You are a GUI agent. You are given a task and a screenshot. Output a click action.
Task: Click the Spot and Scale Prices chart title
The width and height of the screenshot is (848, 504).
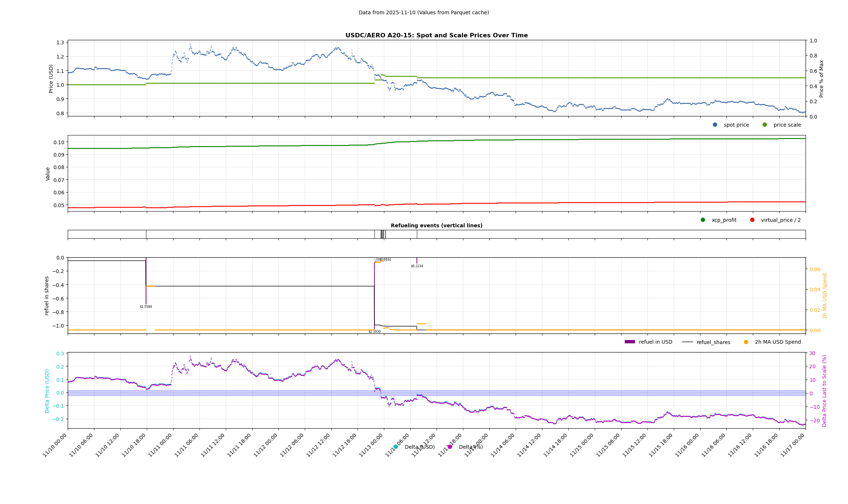(x=436, y=36)
